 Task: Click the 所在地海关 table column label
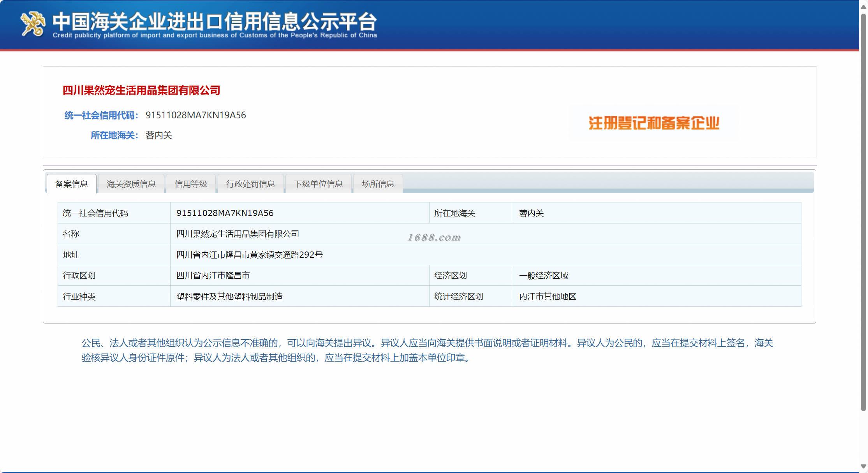click(455, 213)
